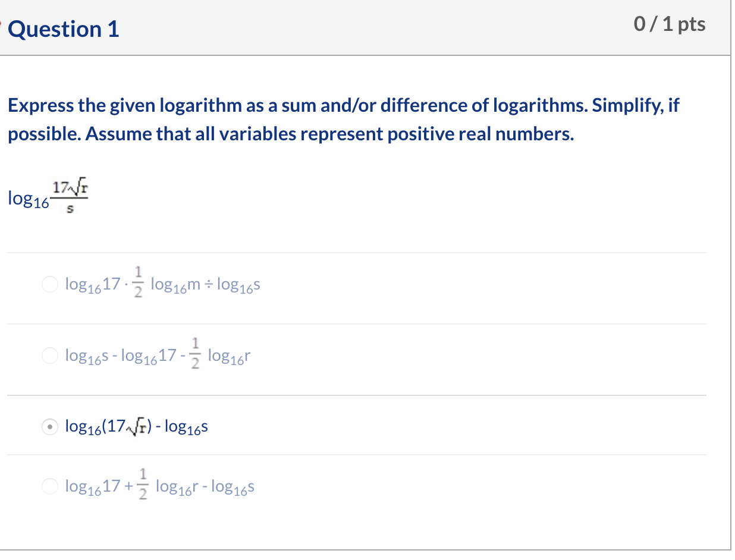
Task: Click the answer text containing ÷ log16s
Action: pos(164,284)
